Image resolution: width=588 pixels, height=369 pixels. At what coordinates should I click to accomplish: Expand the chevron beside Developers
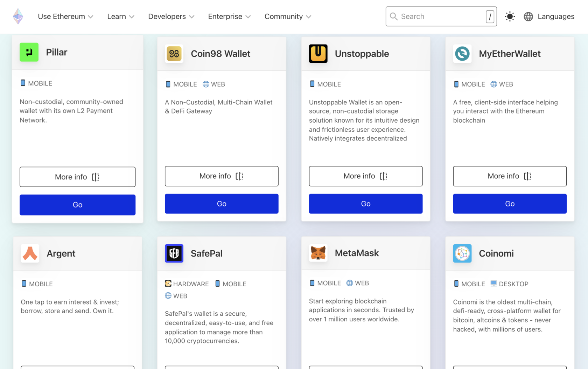[191, 17]
